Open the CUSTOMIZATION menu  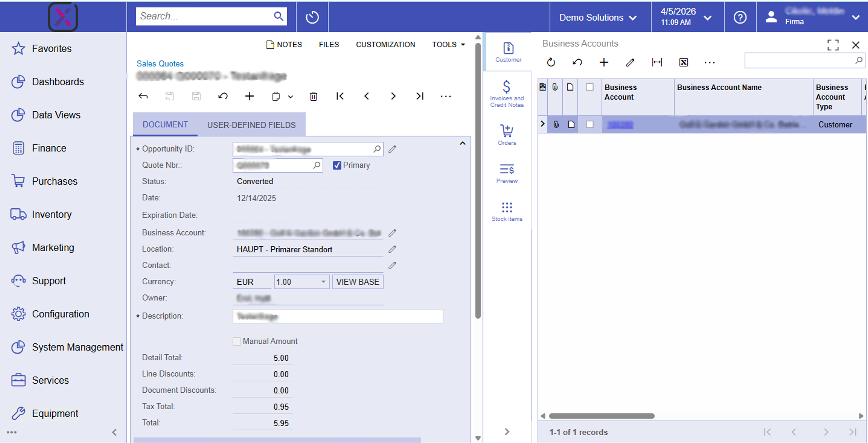(385, 44)
